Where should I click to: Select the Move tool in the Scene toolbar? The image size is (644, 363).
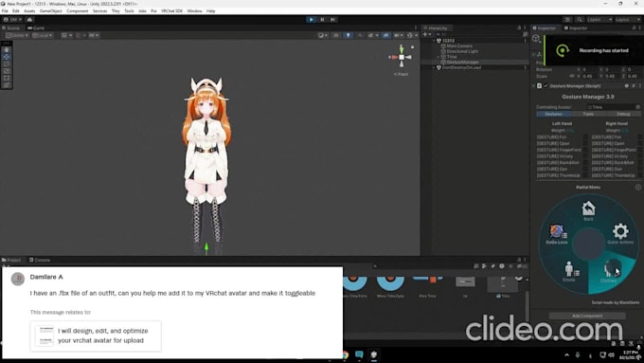[7, 57]
